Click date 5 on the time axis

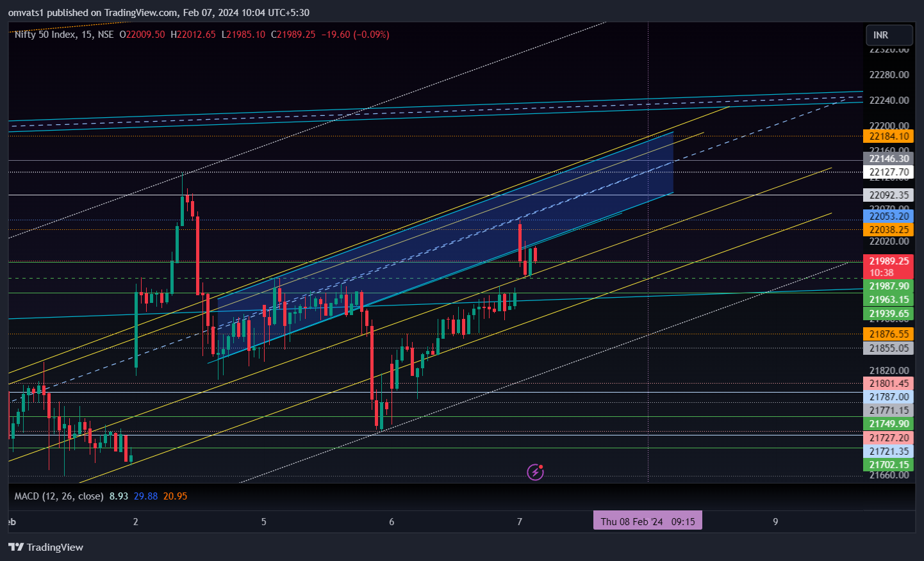[263, 521]
